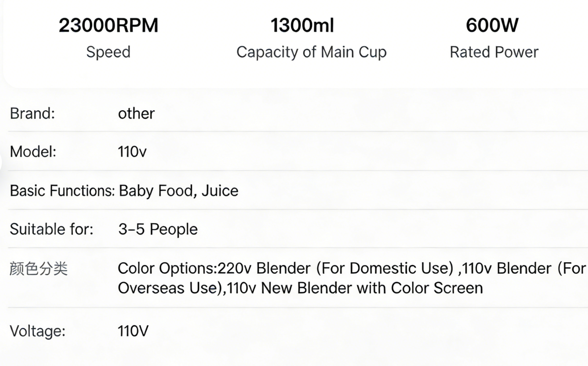Select the 1300ml capacity figure
The image size is (588, 366).
click(302, 25)
